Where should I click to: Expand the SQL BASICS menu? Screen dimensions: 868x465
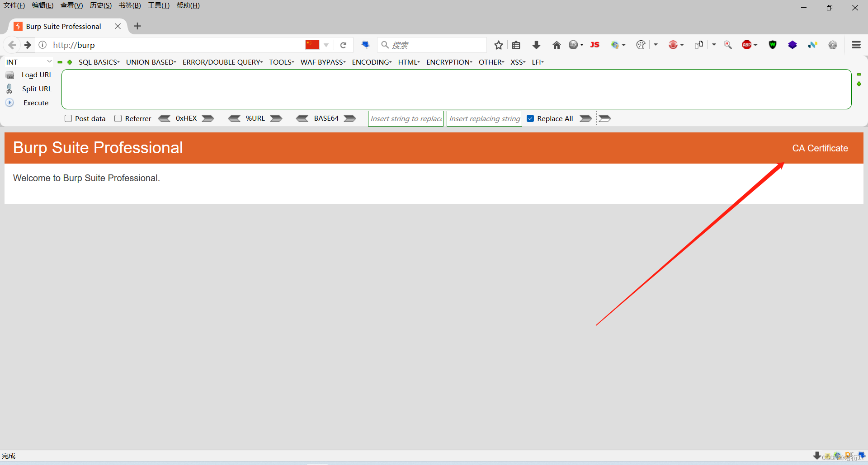click(x=99, y=62)
